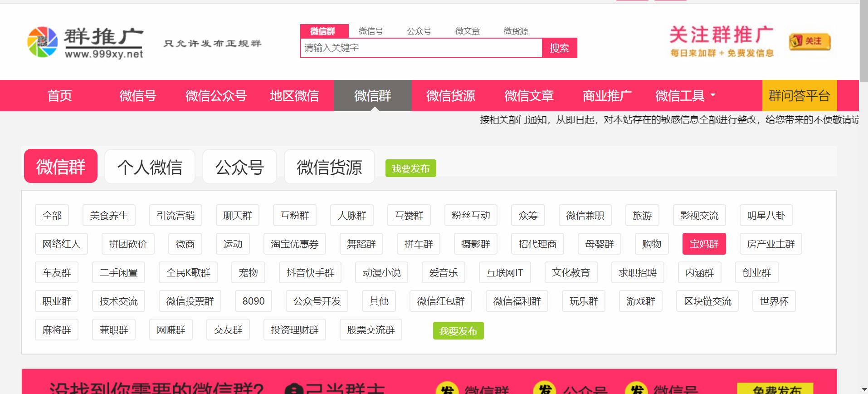Select the 微信号 search tab

point(371,31)
